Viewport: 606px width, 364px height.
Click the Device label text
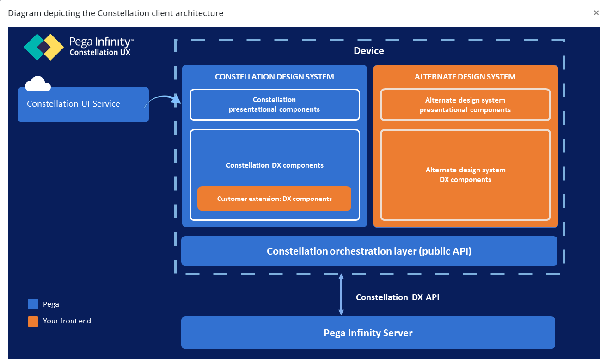click(369, 51)
